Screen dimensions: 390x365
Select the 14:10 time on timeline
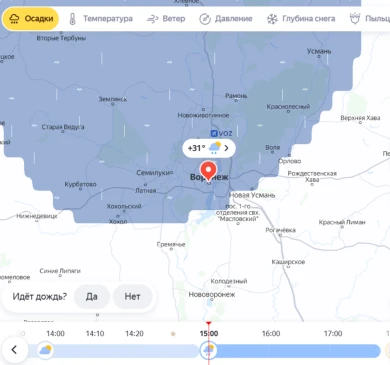tap(95, 333)
